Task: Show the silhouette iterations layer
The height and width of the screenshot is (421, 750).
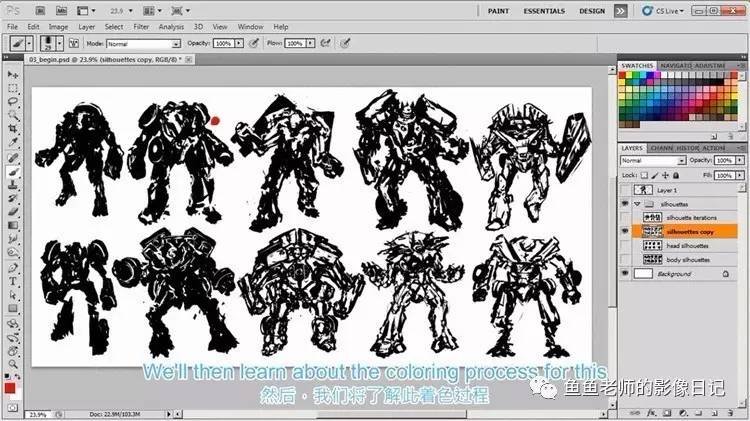Action: (x=625, y=218)
